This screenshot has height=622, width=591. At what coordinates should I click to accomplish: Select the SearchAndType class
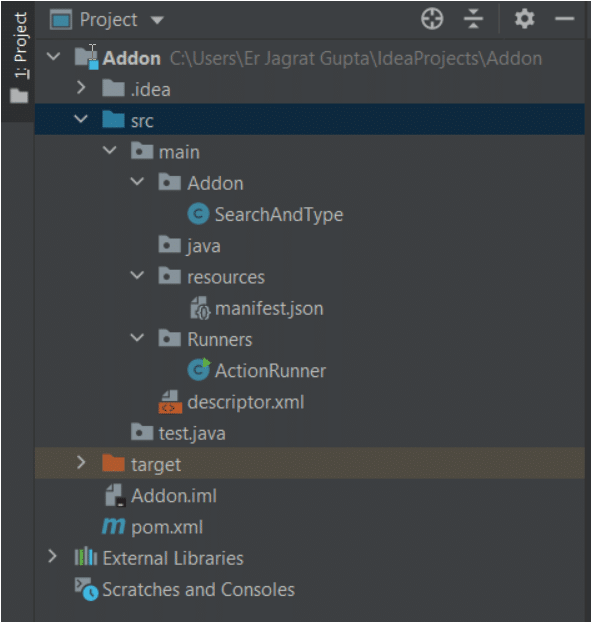click(279, 215)
